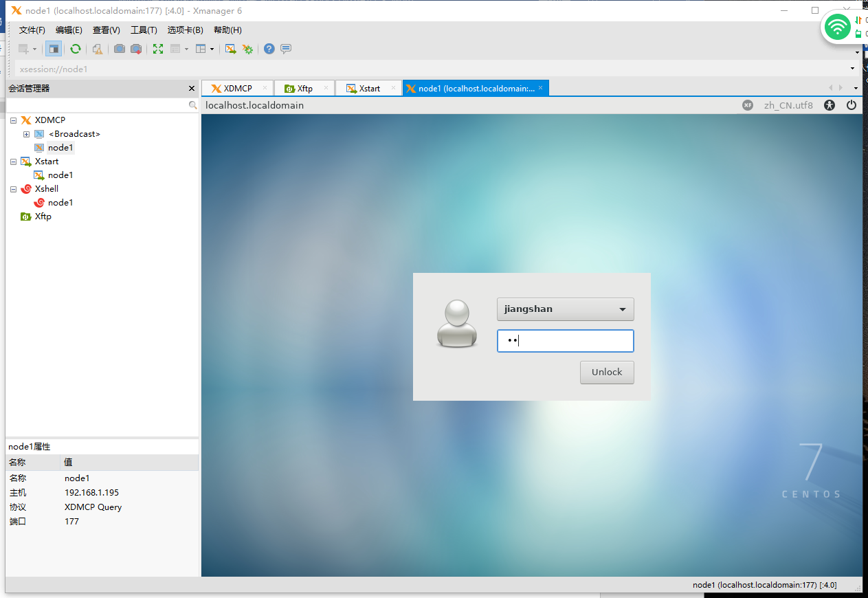The height and width of the screenshot is (598, 868).
Task: Click the user avatar picture
Action: coord(456,323)
